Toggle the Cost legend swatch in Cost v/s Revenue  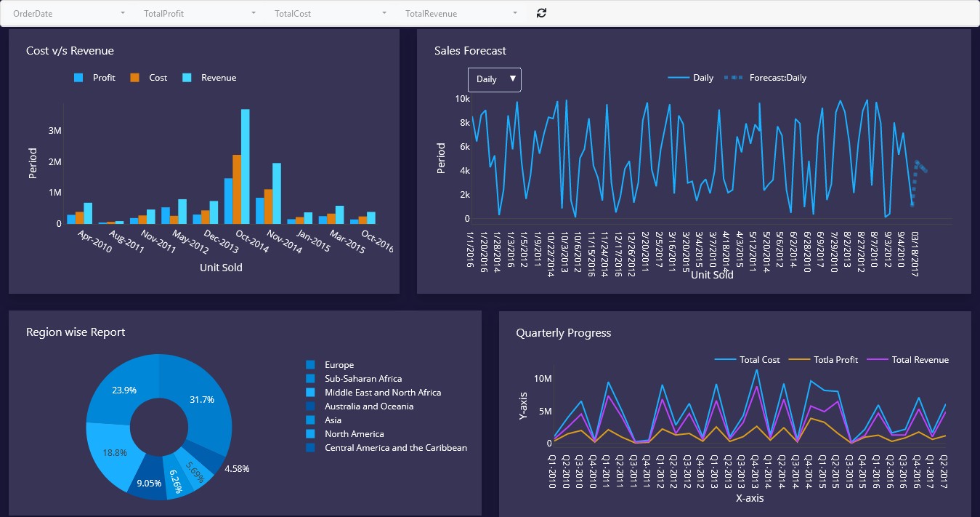click(134, 78)
